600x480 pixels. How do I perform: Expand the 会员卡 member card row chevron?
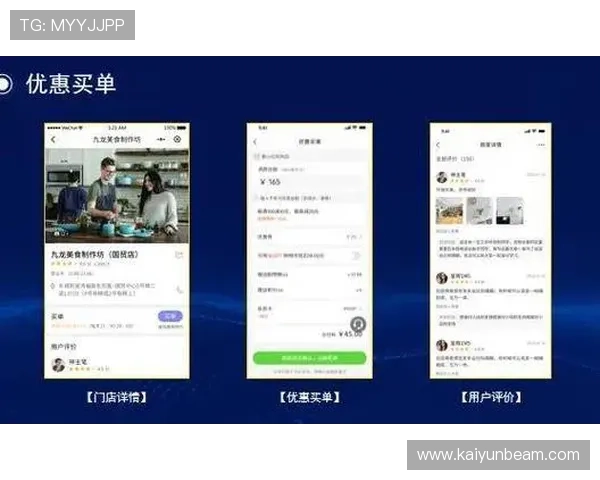[x=360, y=309]
